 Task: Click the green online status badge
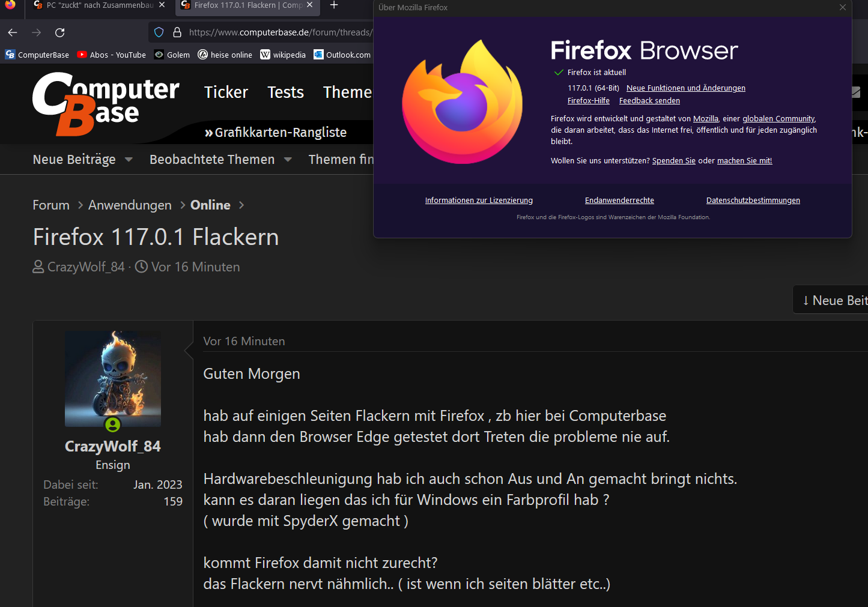113,425
